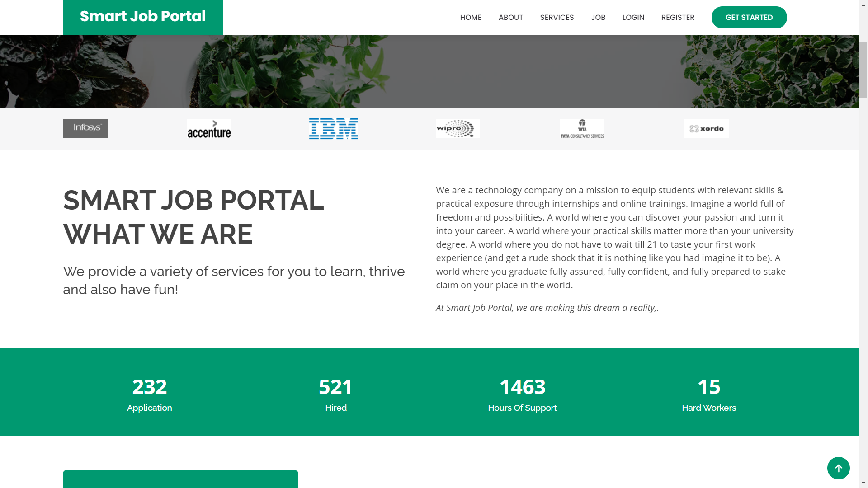Click the IBM company logo
Screen dimensions: 868x488
pyautogui.click(x=333, y=128)
